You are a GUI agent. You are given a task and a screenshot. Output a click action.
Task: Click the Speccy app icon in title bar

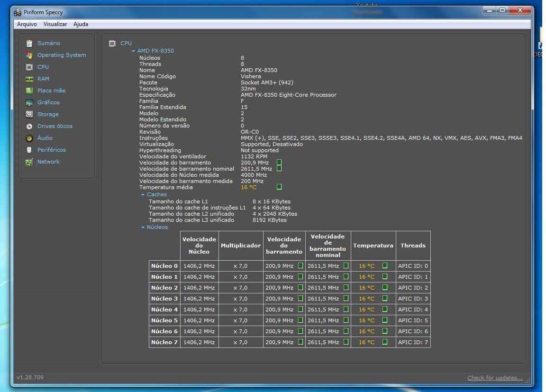pyautogui.click(x=18, y=12)
